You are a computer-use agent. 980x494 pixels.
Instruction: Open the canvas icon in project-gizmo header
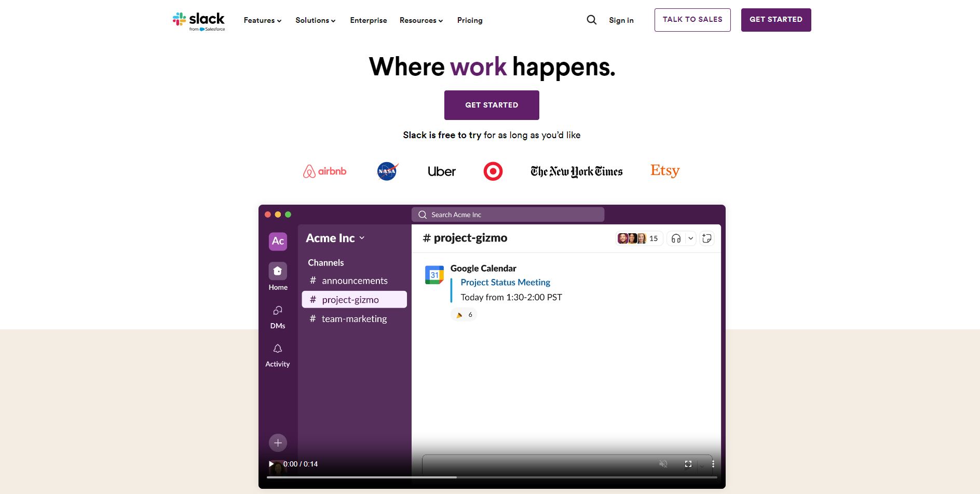(706, 238)
